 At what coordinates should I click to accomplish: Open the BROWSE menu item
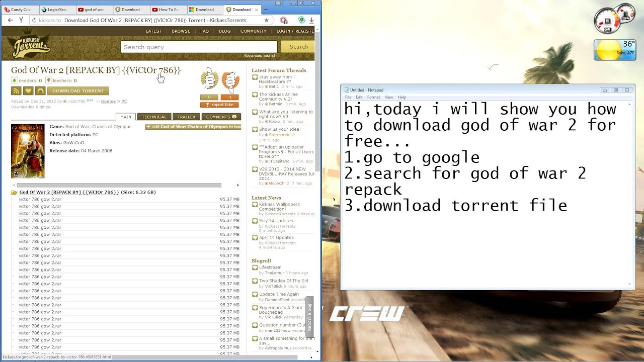(181, 31)
